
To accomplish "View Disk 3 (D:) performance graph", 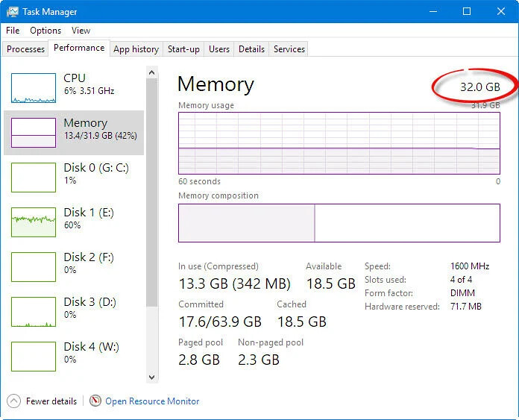I will pyautogui.click(x=34, y=311).
